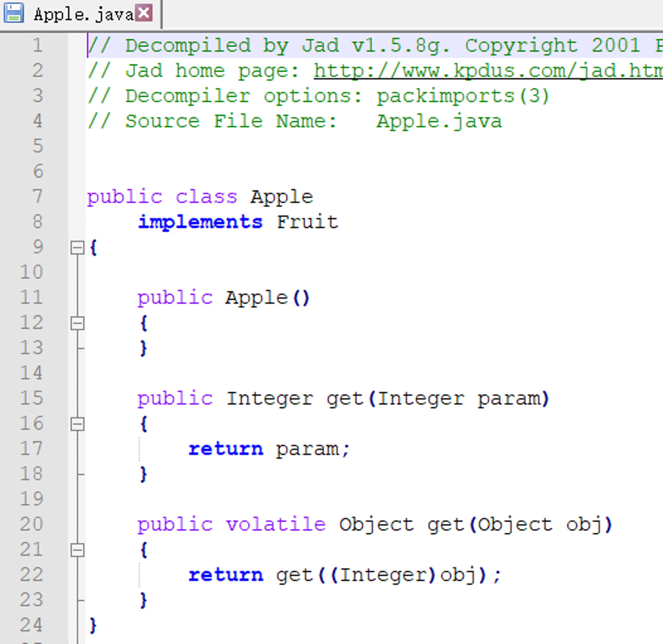Click the final closing brace on line 24
The height and width of the screenshot is (644, 663).
point(93,625)
